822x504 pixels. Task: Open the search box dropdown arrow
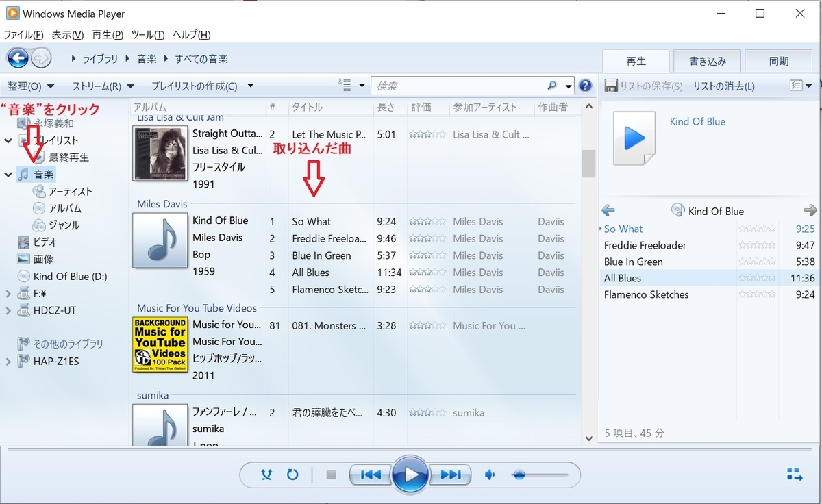(569, 86)
